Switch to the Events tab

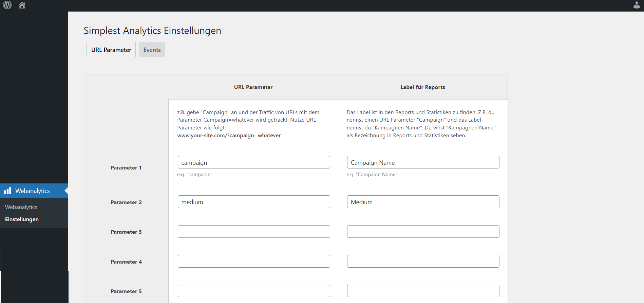tap(152, 50)
